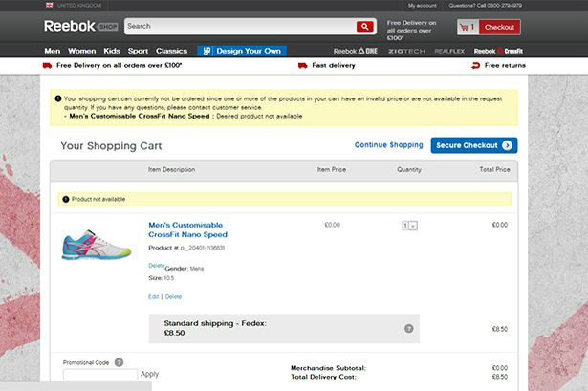
Task: Click the Questions? Call 0800 phone text
Action: [486, 5]
